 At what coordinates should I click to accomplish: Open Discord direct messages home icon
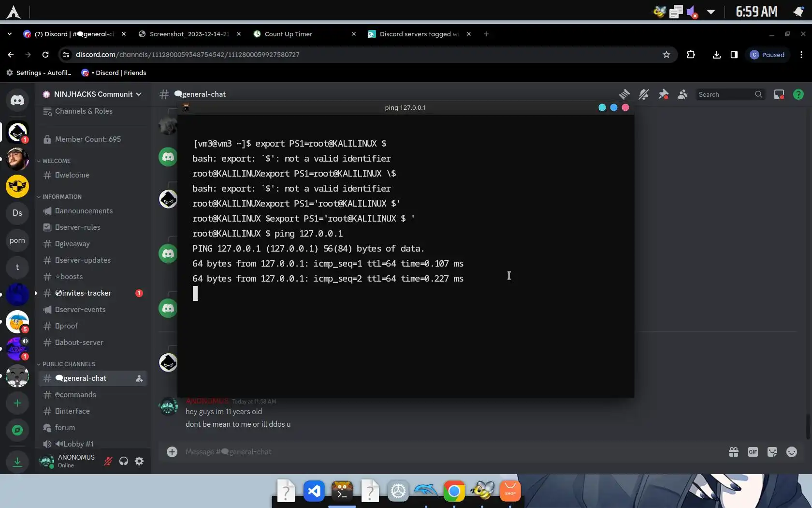click(17, 100)
